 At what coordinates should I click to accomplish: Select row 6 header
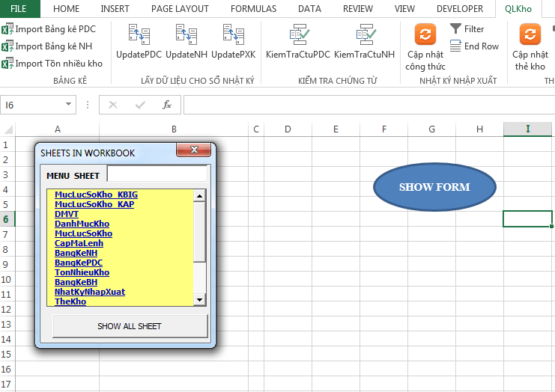[7, 219]
